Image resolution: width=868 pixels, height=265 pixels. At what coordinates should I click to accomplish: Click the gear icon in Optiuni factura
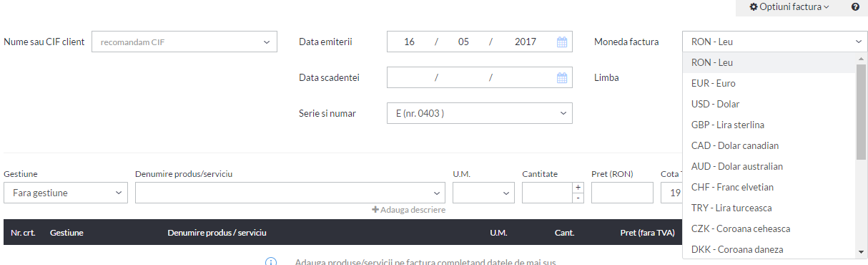pyautogui.click(x=754, y=6)
